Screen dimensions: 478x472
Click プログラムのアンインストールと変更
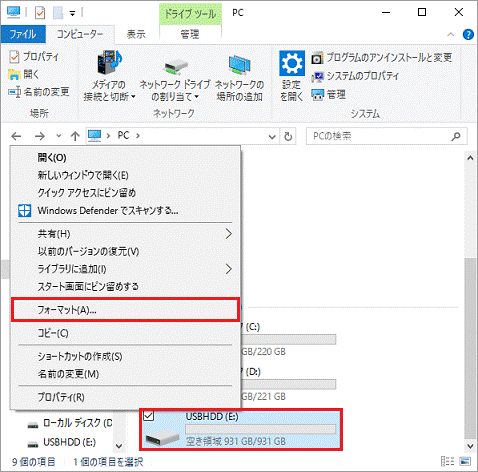[x=382, y=58]
